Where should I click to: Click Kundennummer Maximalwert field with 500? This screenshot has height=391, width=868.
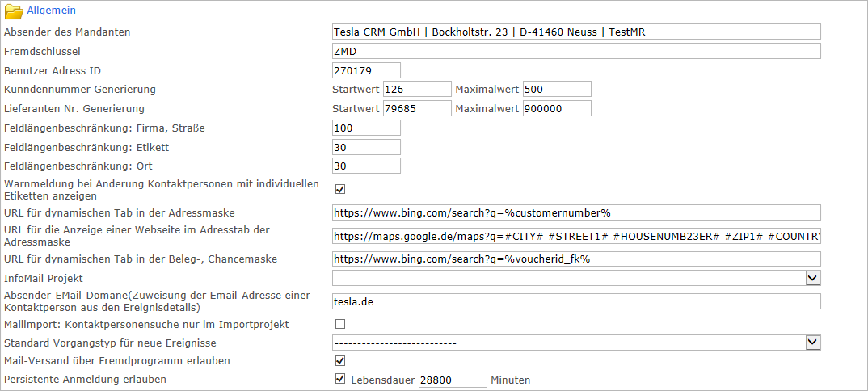557,89
